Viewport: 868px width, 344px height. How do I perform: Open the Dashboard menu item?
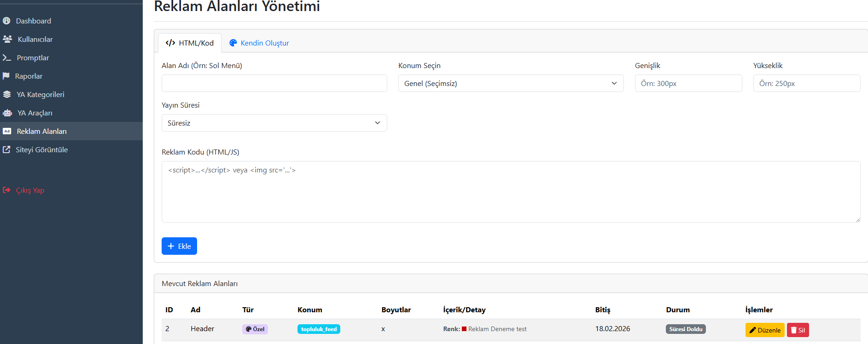pos(71,21)
